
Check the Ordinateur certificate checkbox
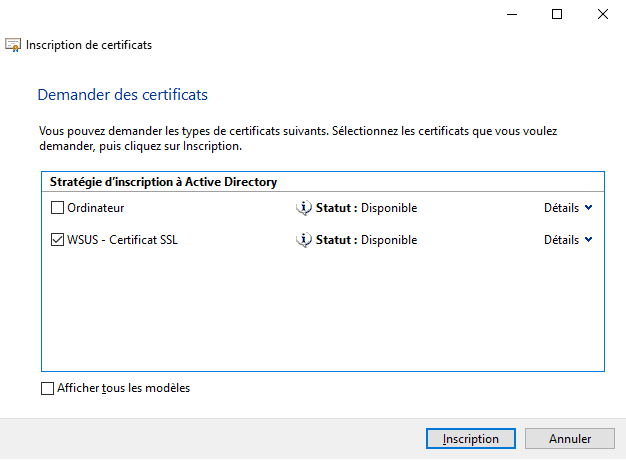57,208
